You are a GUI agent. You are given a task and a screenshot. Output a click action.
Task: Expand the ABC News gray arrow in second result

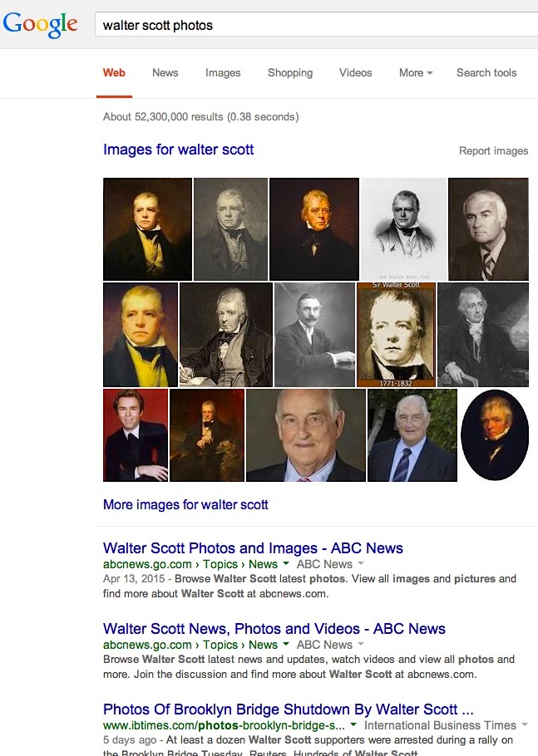pos(360,644)
